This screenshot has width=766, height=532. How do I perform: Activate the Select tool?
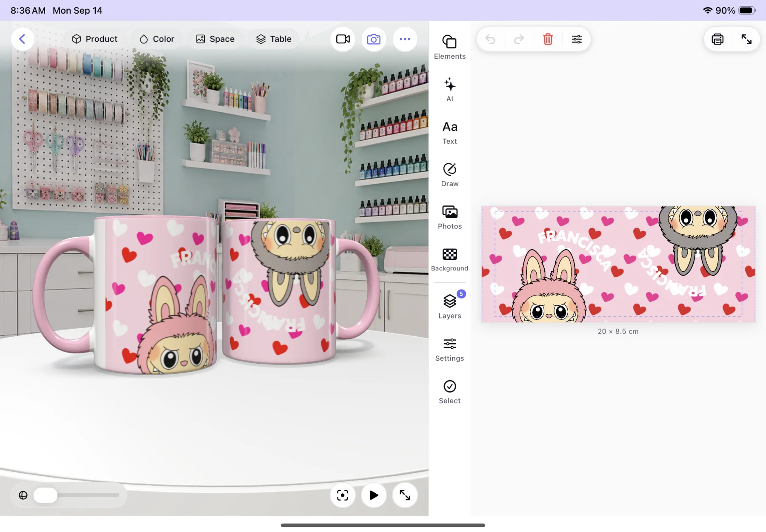[450, 392]
